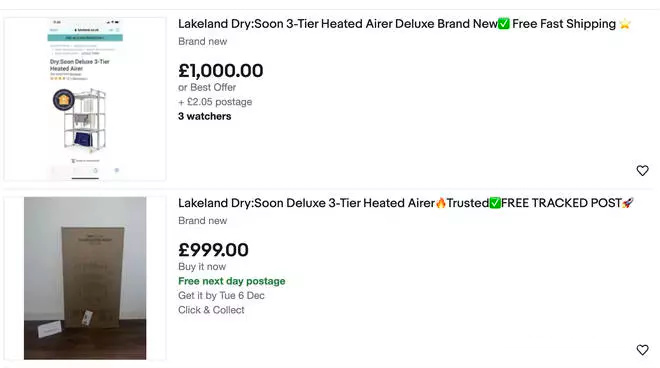Click 'Get it by Tue 6 Dec'
Viewport: 660px width, 368px height.
tap(221, 296)
